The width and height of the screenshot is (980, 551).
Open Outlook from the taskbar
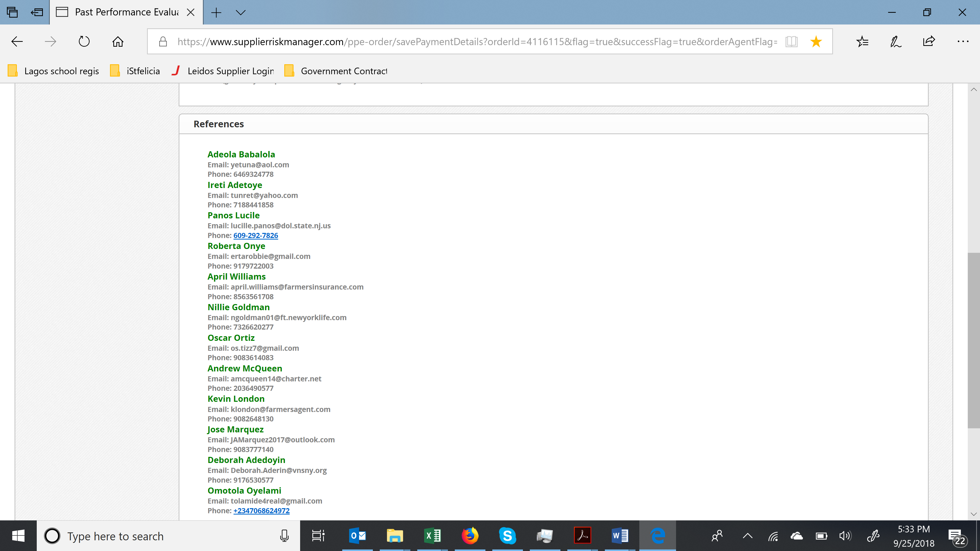tap(357, 536)
